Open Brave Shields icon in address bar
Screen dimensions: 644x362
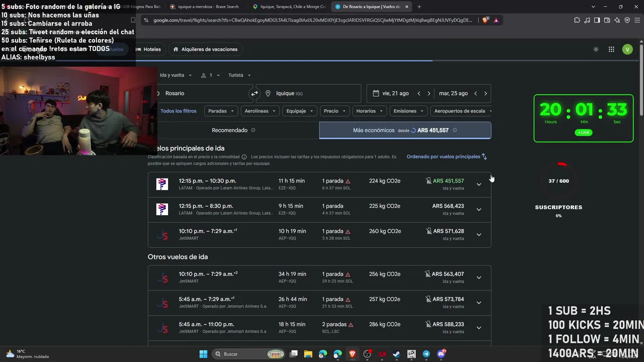pyautogui.click(x=486, y=20)
